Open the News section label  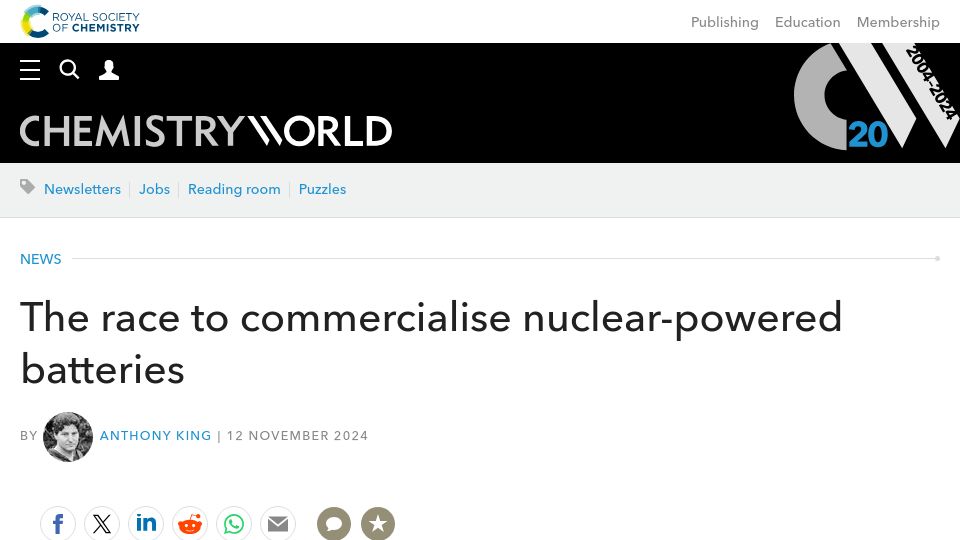click(x=40, y=259)
